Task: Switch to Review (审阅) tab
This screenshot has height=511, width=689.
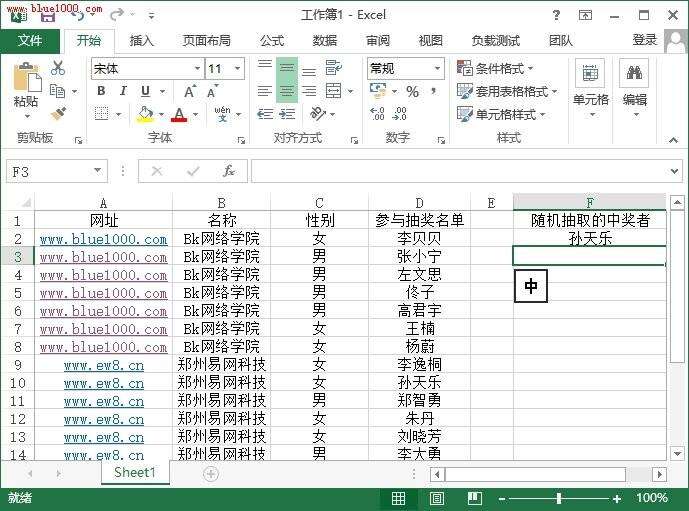Action: coord(378,41)
